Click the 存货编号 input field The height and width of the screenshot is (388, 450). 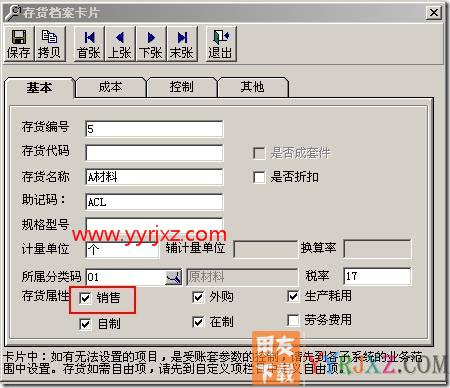(154, 129)
